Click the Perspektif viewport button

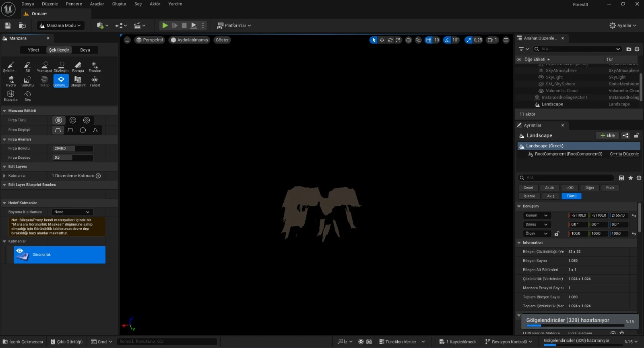tap(150, 40)
